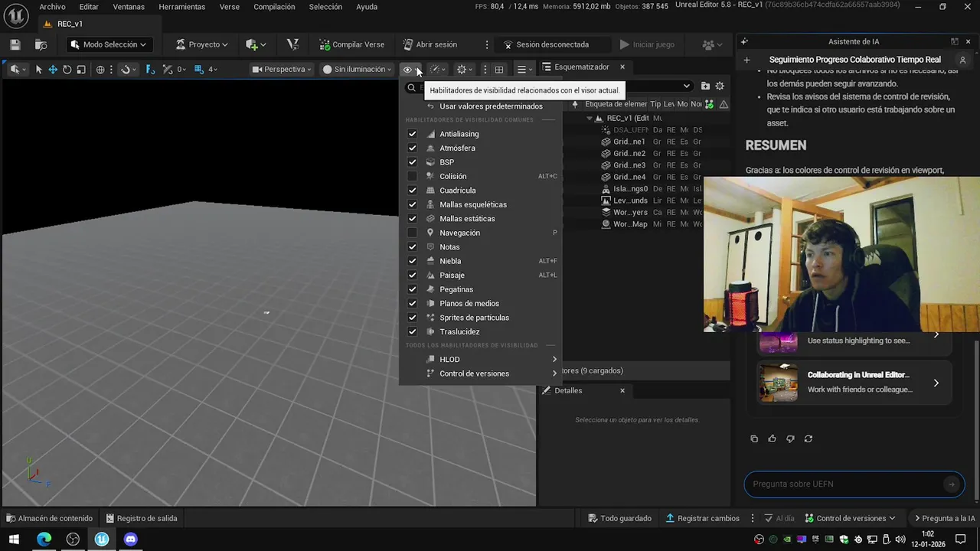Click the viewport layout grid icon
Screen dimensions: 980x551
[499, 70]
